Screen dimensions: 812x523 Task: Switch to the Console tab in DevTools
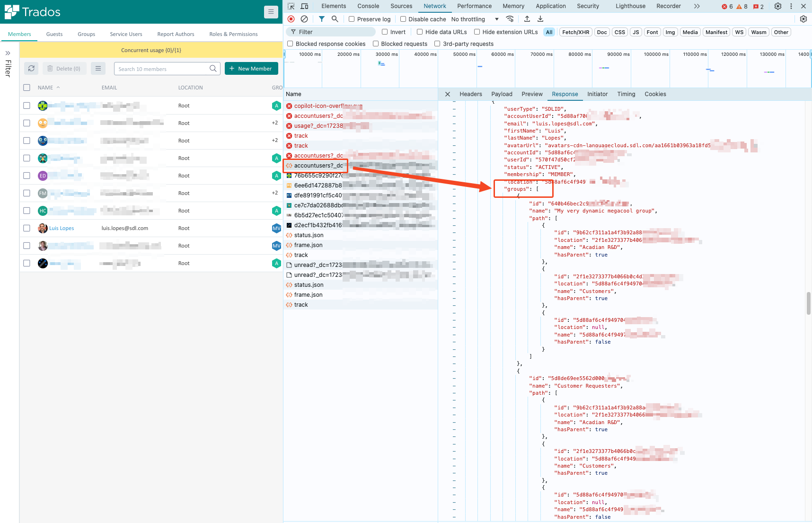pos(368,6)
